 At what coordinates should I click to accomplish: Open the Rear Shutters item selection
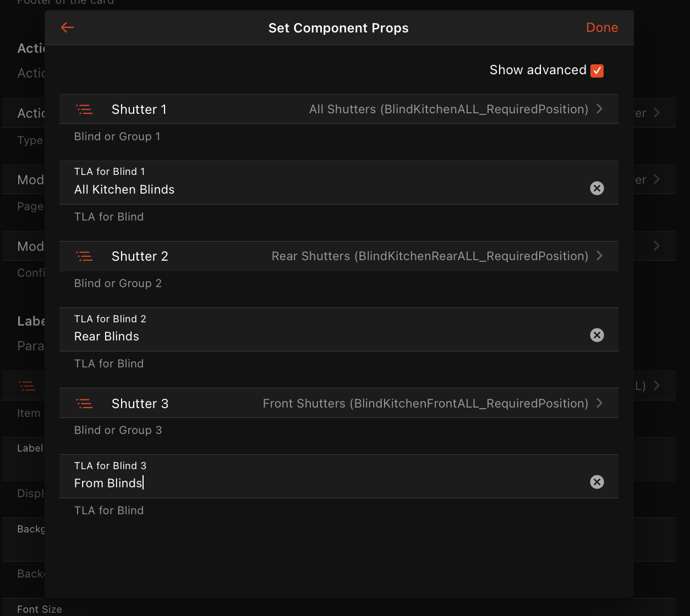pyautogui.click(x=430, y=256)
